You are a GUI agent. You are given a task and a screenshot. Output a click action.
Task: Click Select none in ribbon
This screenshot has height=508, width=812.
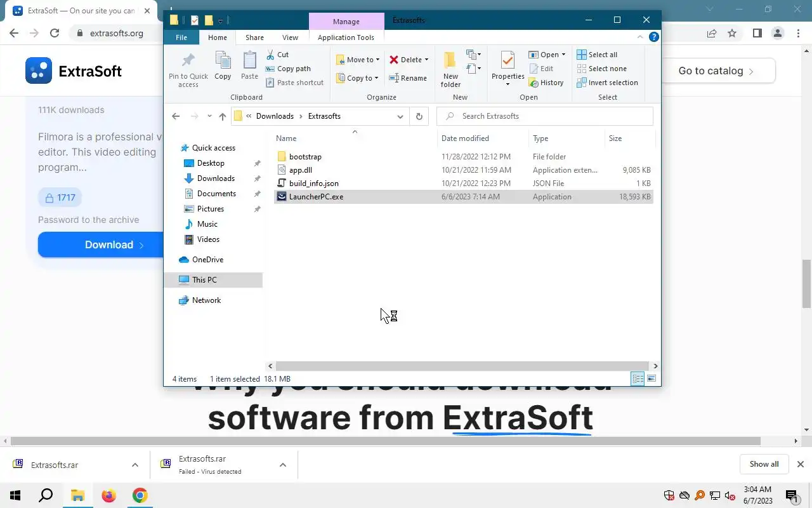click(x=601, y=69)
